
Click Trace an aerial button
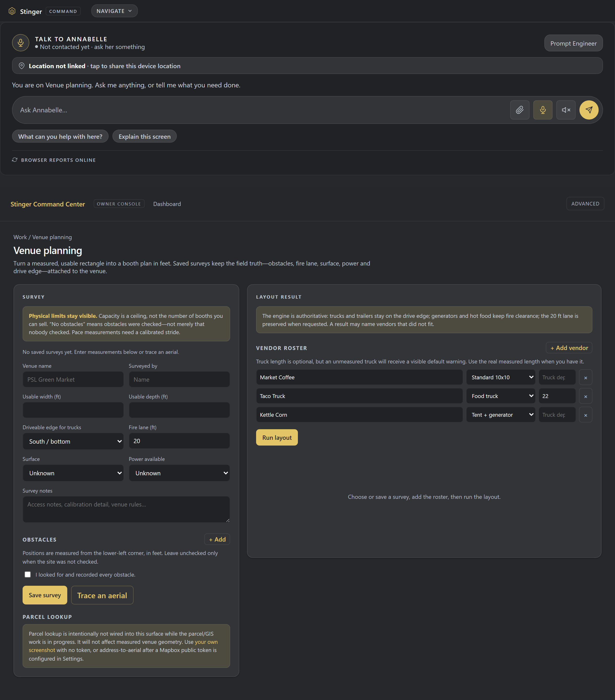102,595
